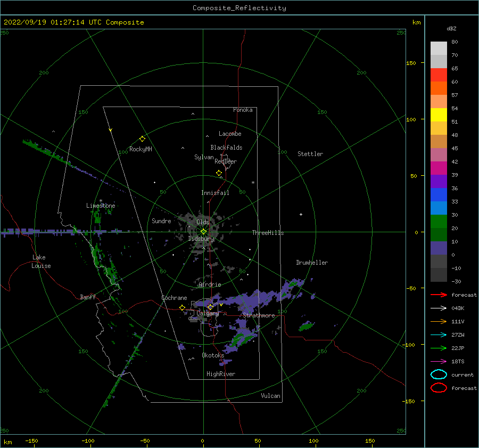Click the cyan 27ZW arrow legend icon
479x448 pixels.
tap(439, 335)
